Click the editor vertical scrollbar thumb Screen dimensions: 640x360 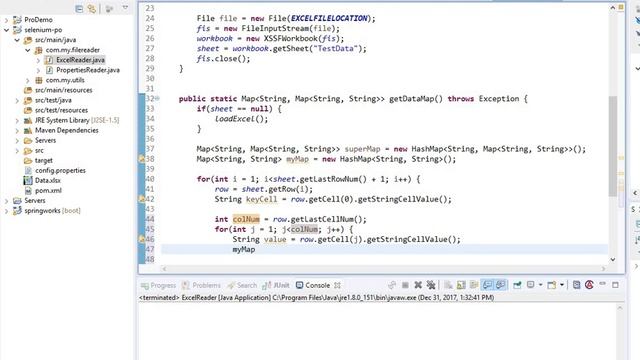point(613,146)
